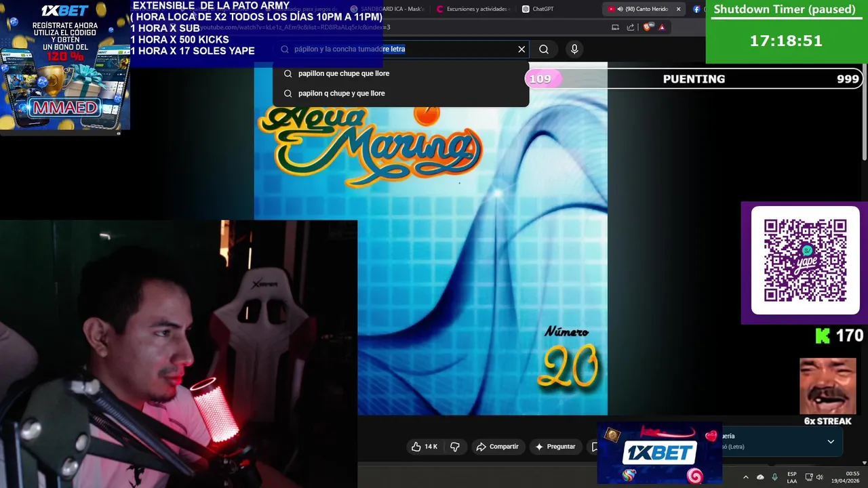Click the Agua Marina album cover video
This screenshot has height=488, width=868.
pyautogui.click(x=431, y=239)
